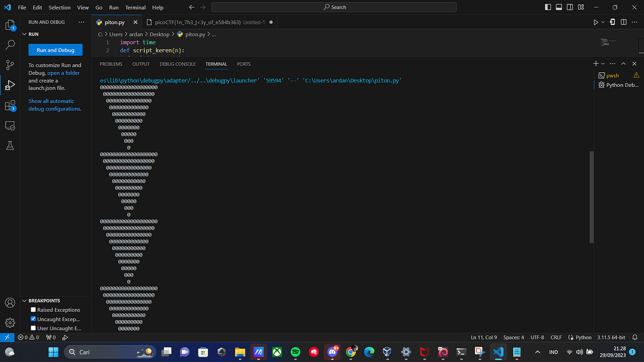The image size is (644, 362).
Task: Open the File menu
Action: tap(22, 8)
